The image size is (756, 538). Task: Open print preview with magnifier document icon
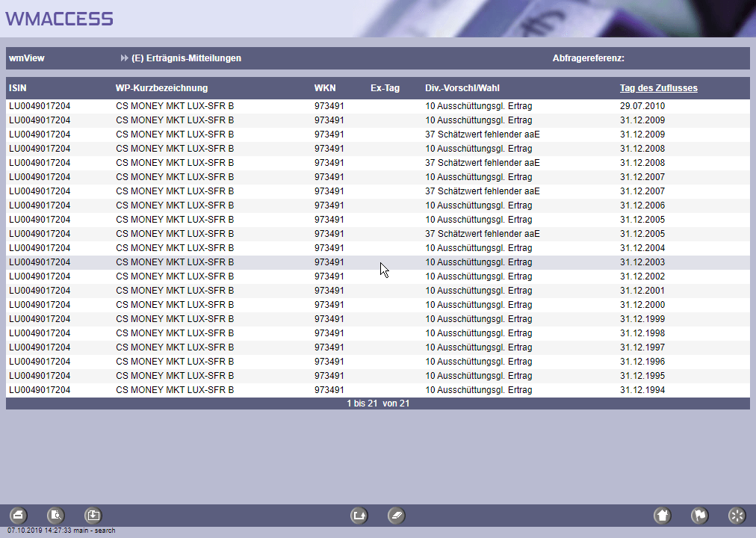point(56,515)
